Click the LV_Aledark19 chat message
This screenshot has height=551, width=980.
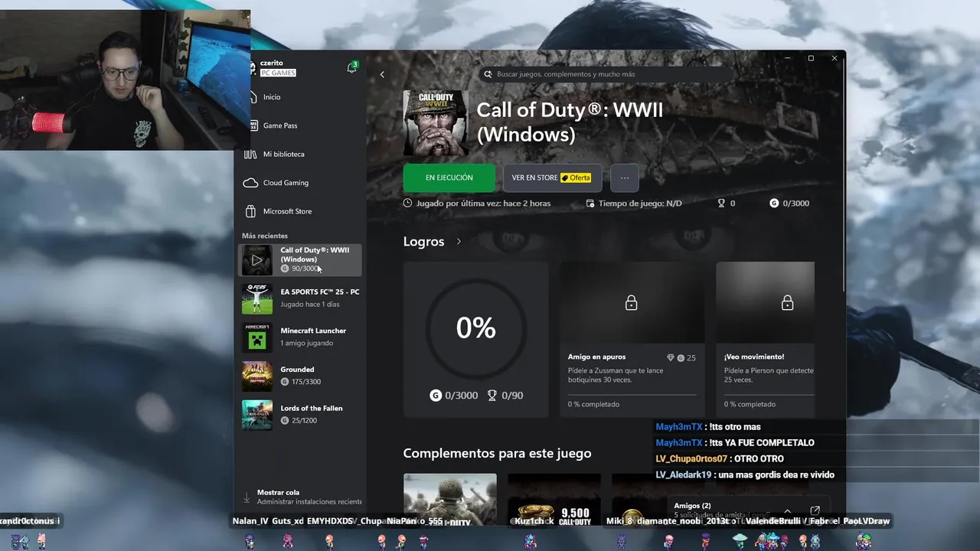(745, 474)
